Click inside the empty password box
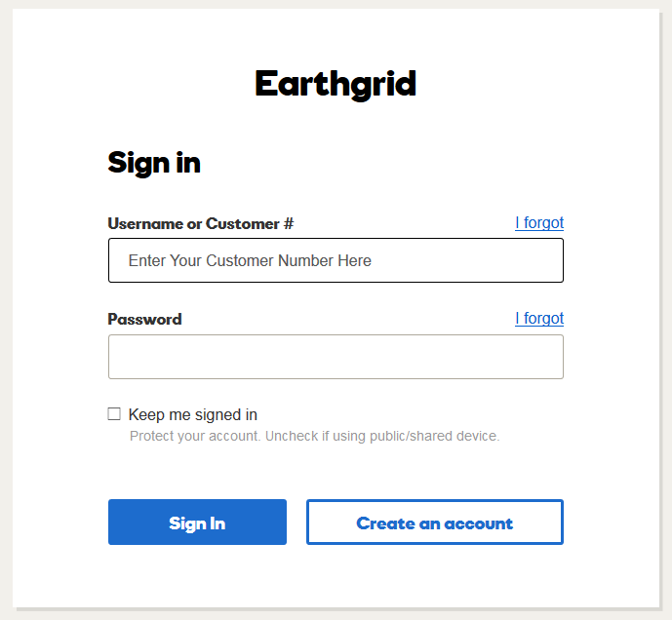 coord(336,357)
